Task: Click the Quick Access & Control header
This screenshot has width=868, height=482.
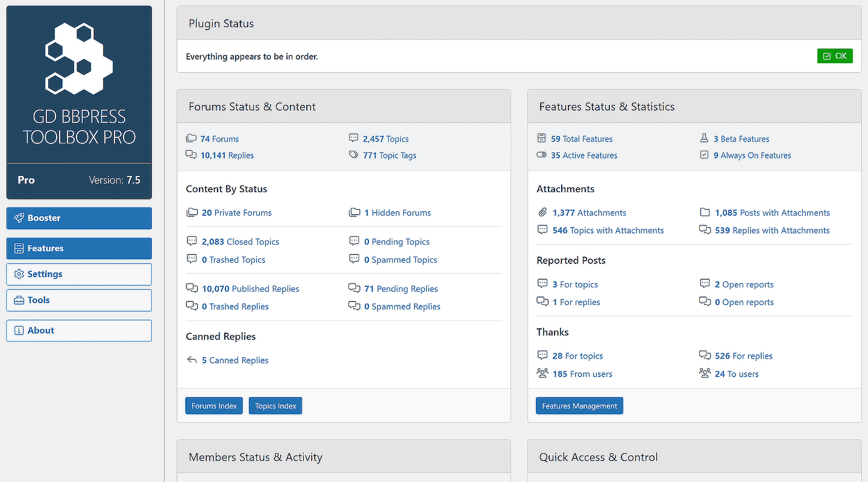Action: [x=694, y=457]
